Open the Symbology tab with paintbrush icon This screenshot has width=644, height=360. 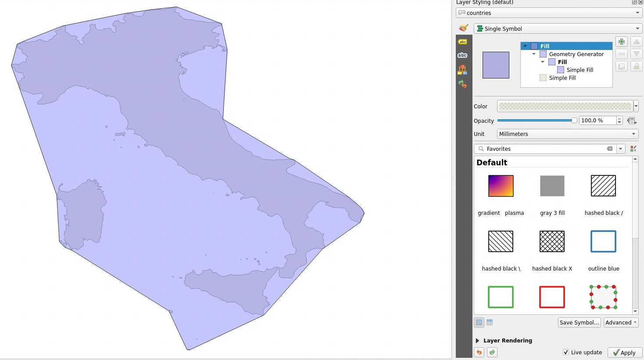(463, 28)
